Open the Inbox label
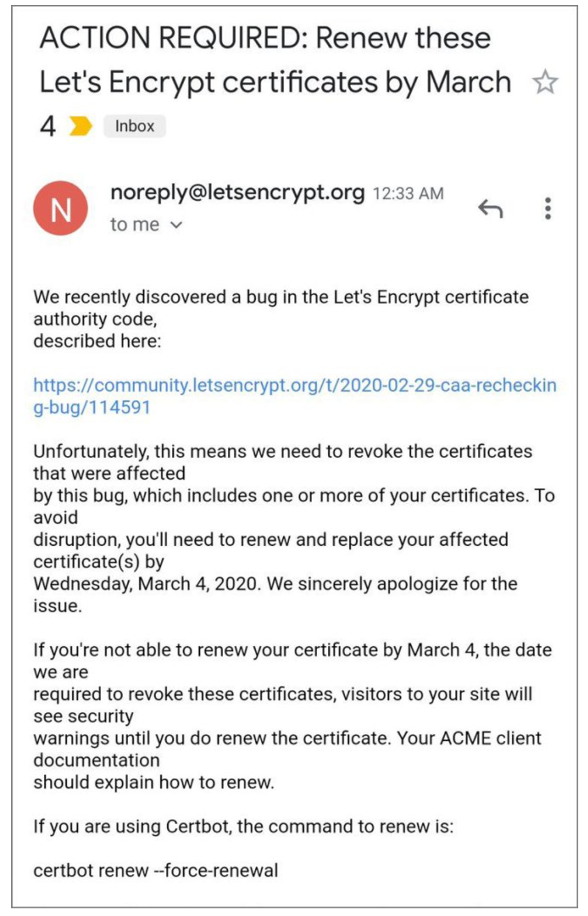Image resolution: width=588 pixels, height=916 pixels. (x=134, y=126)
